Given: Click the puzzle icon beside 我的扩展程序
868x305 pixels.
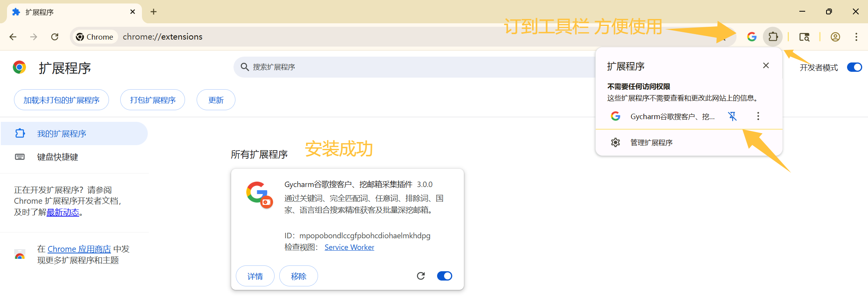Looking at the screenshot, I should click(x=20, y=133).
